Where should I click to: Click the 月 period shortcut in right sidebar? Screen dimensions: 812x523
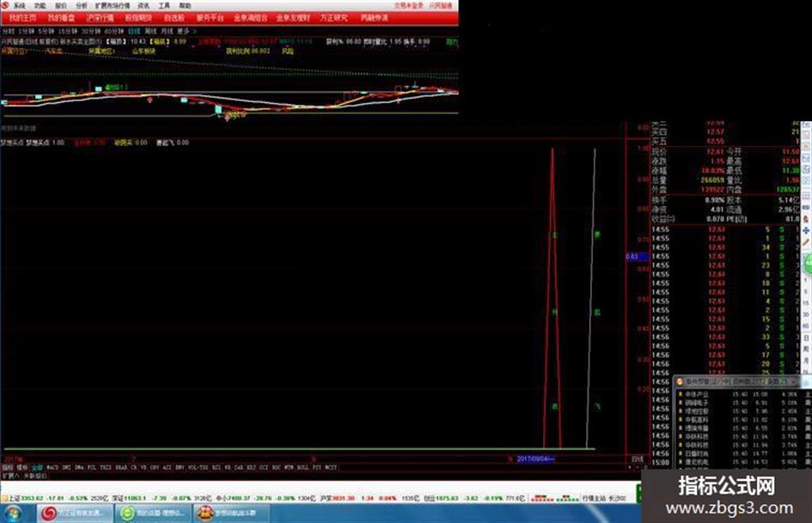point(806,361)
